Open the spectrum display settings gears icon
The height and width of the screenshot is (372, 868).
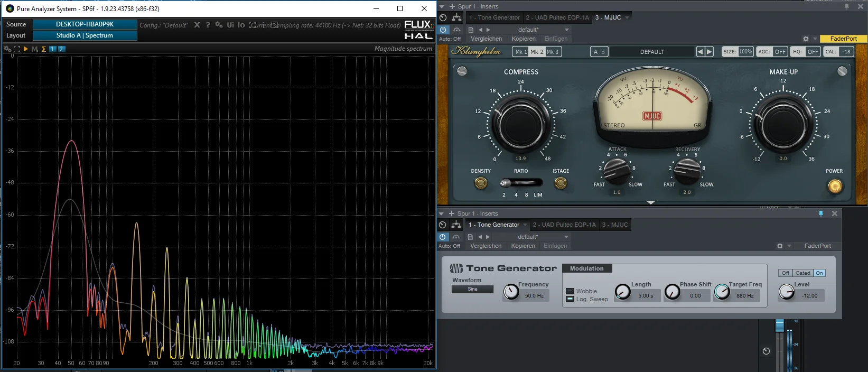7,49
